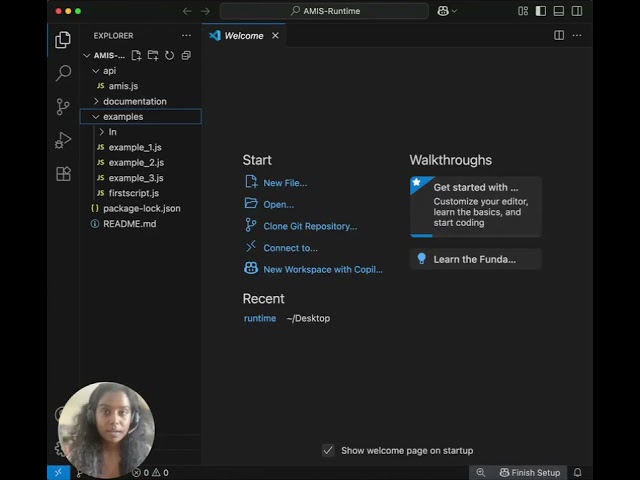Click the AMIS-Runtime search command bar
The height and width of the screenshot is (480, 640).
[x=324, y=11]
